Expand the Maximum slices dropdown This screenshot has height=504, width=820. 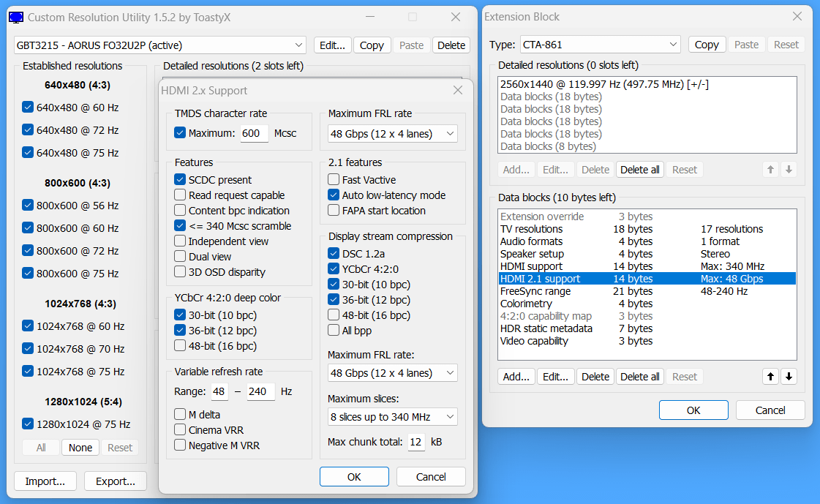[x=392, y=417]
